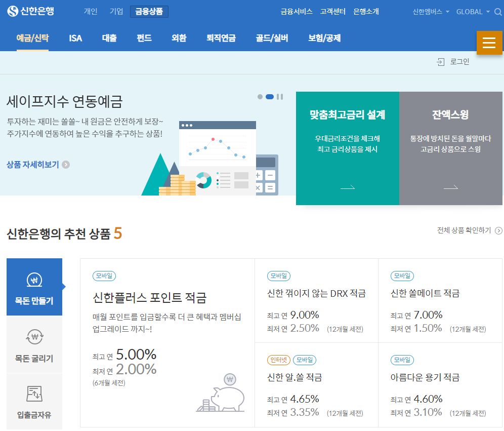Open the 잔액스윙 card

pyautogui.click(x=451, y=148)
